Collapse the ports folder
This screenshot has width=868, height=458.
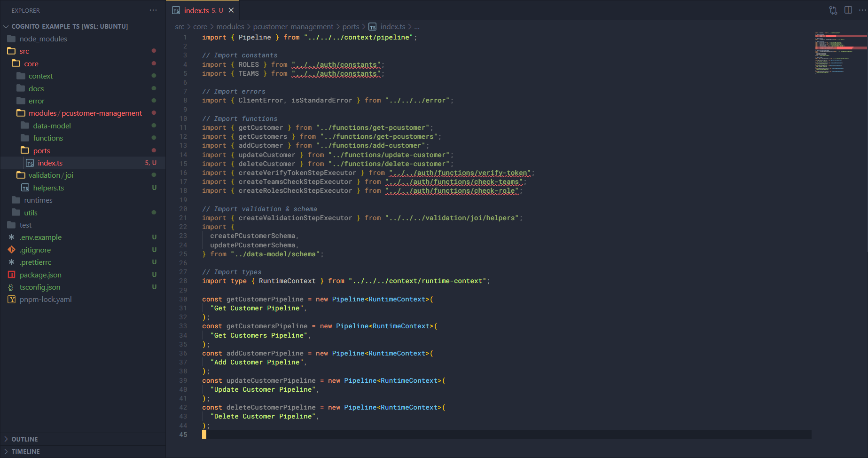[x=41, y=150]
